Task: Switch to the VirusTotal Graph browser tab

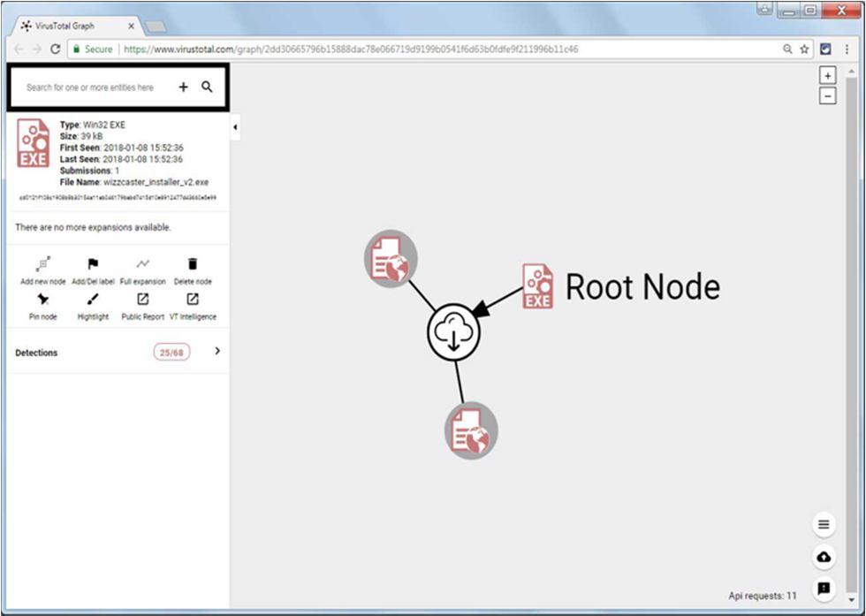Action: [76, 26]
